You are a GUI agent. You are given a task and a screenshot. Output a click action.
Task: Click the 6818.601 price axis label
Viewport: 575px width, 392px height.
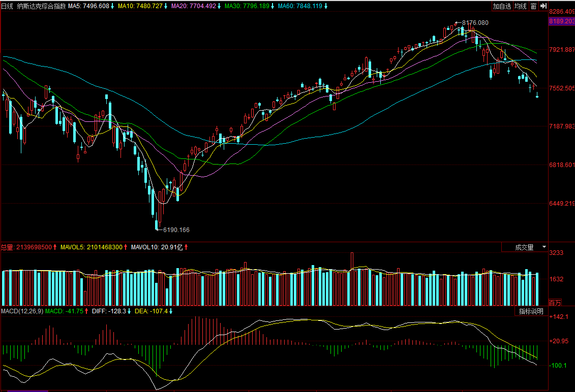pos(561,165)
